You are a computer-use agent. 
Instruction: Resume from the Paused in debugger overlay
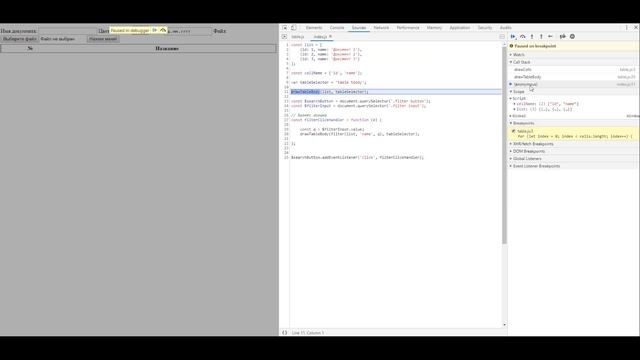(154, 30)
